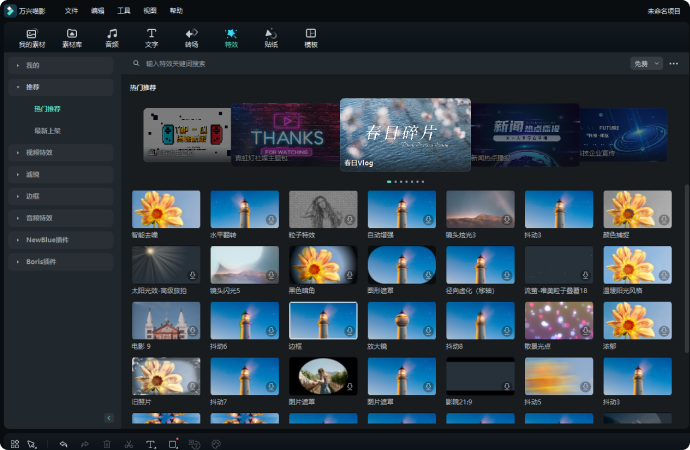Click the scissors split icon
The image size is (690, 450).
(x=129, y=443)
